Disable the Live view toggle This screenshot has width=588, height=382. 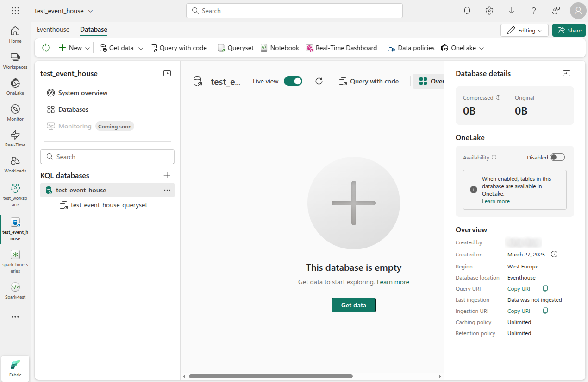tap(293, 81)
